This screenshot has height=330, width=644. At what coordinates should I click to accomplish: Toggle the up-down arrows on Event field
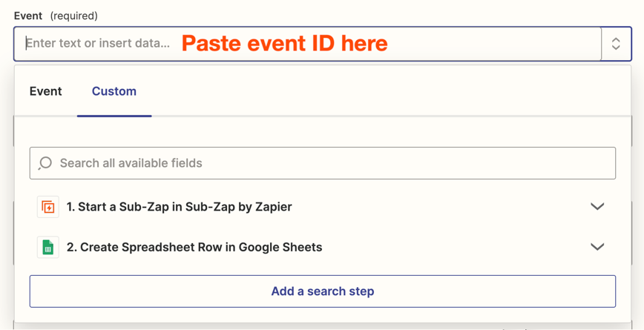click(x=616, y=44)
